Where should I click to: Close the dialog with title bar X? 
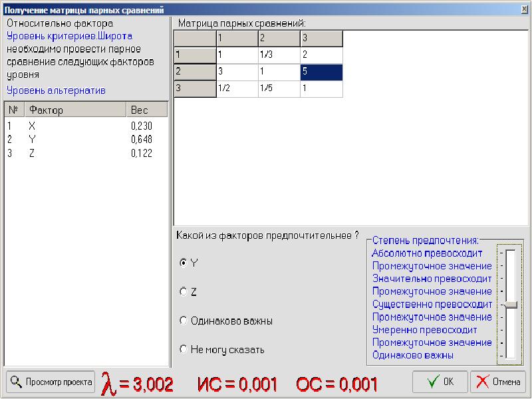click(524, 9)
